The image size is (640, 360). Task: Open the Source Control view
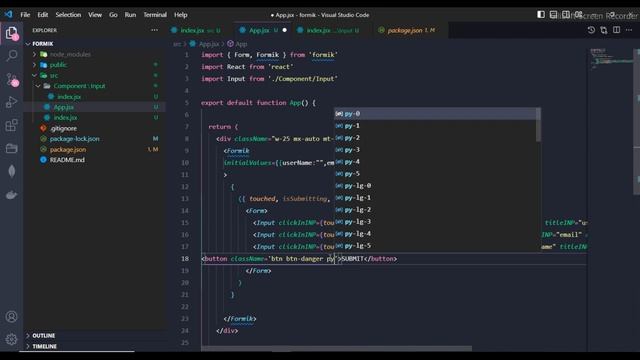11,79
